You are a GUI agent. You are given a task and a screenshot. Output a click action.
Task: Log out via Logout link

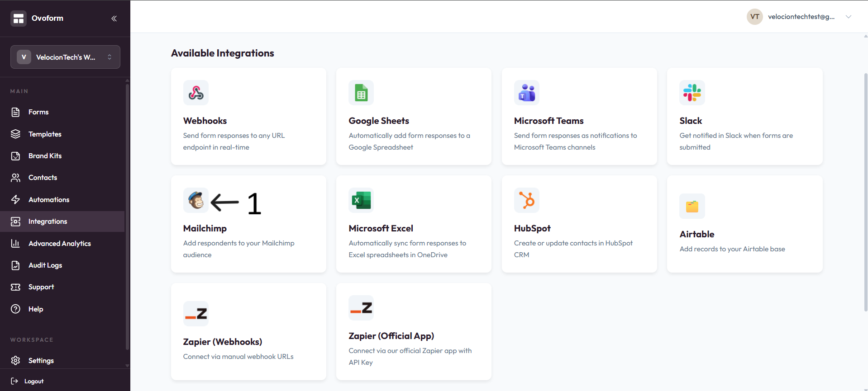[34, 382]
